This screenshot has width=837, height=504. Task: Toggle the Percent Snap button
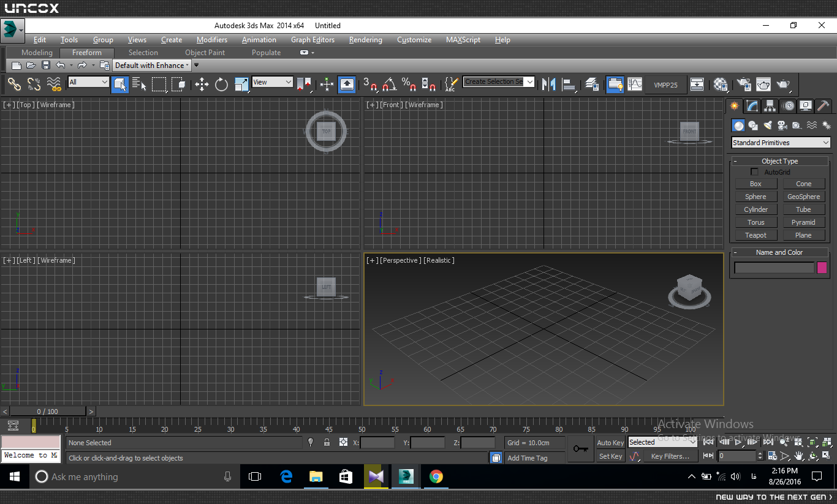coord(409,85)
